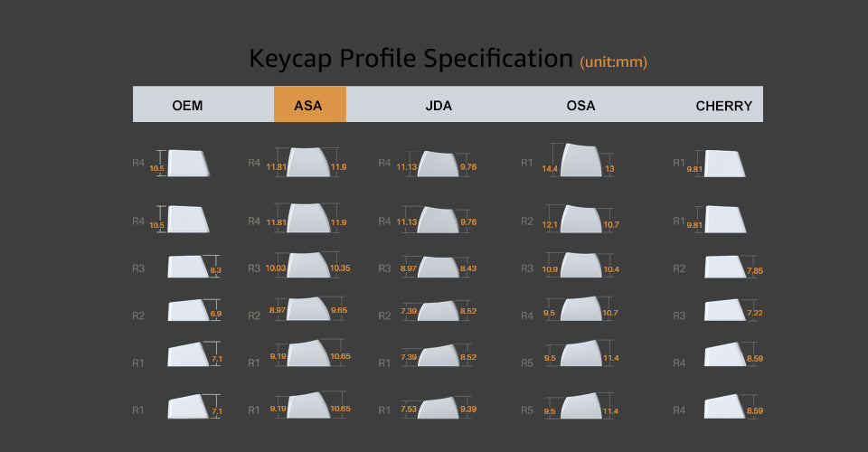This screenshot has height=452, width=868.
Task: Select the JDA R3 keycap image
Action: point(439,268)
